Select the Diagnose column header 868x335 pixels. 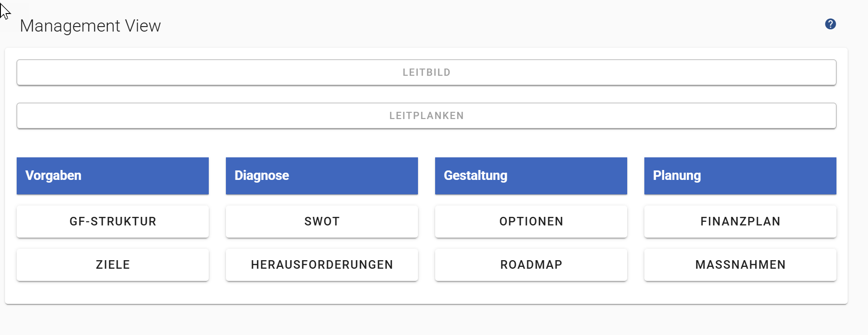(x=321, y=176)
